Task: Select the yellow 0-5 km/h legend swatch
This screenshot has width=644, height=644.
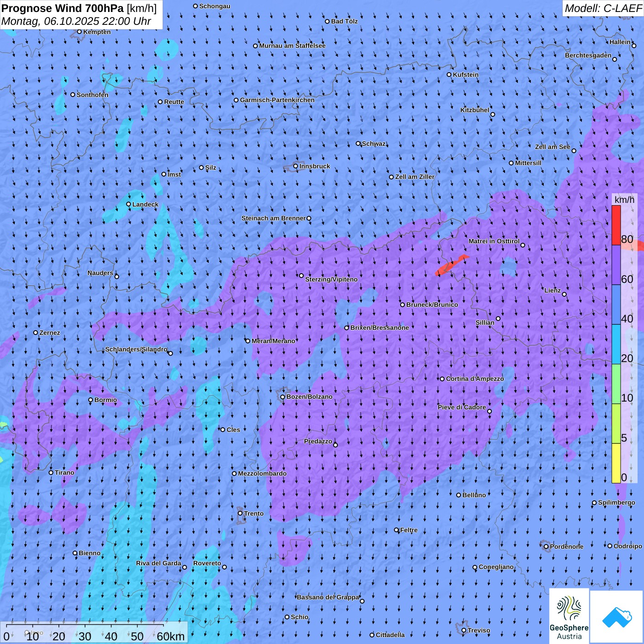Action: (616, 463)
